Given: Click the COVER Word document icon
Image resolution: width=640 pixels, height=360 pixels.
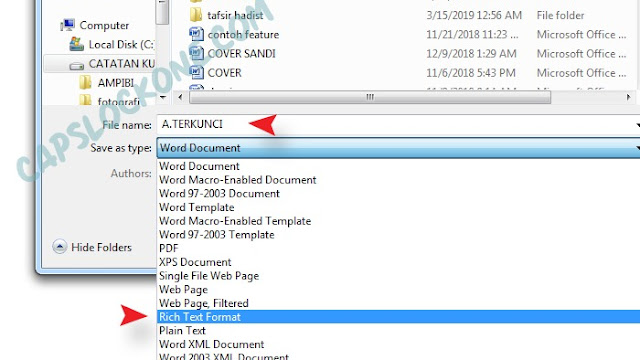Looking at the screenshot, I should click(x=196, y=73).
